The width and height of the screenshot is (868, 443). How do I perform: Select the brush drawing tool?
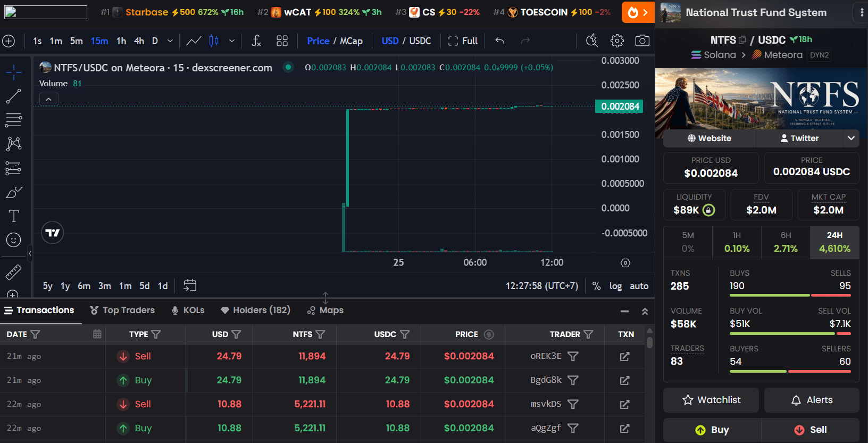(14, 192)
